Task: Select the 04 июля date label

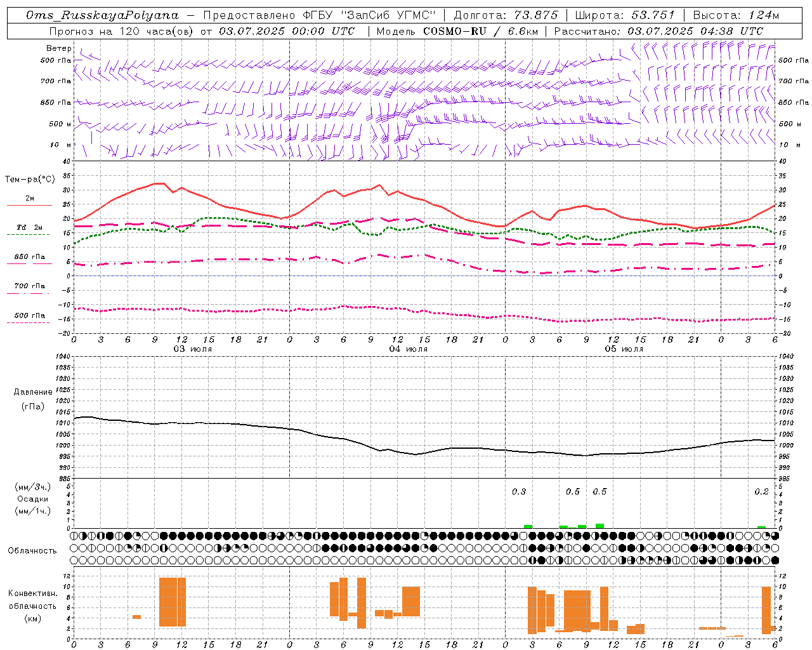Action: [409, 349]
